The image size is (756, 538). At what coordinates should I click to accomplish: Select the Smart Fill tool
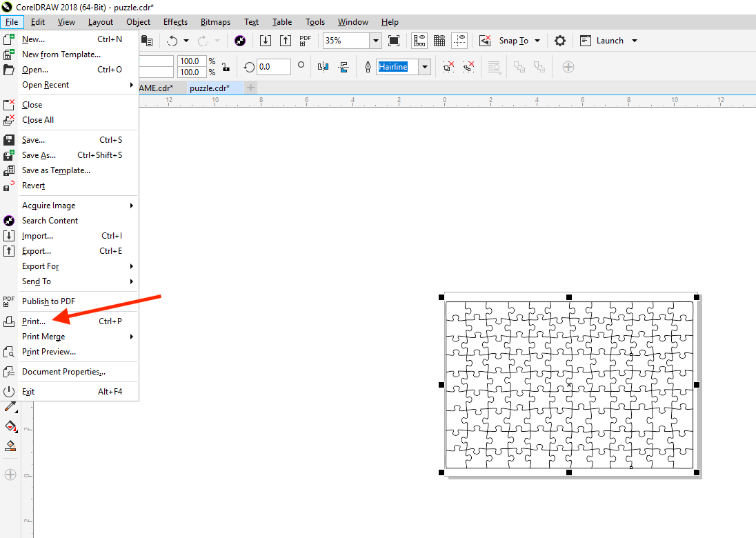click(10, 446)
